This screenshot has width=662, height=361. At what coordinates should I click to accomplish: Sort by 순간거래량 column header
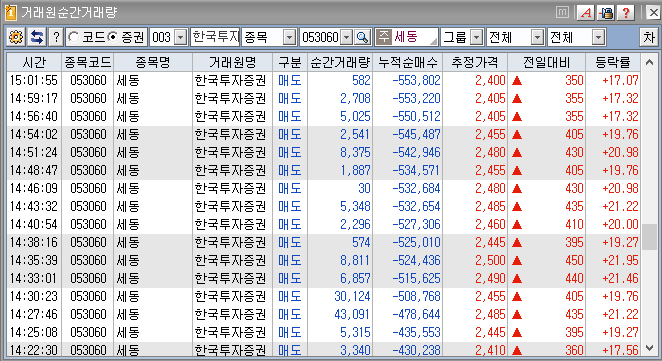340,62
